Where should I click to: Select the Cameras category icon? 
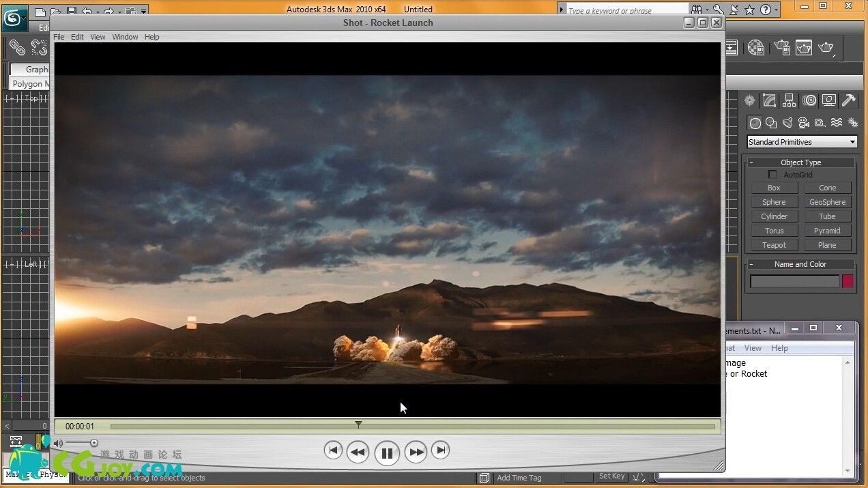pos(804,123)
